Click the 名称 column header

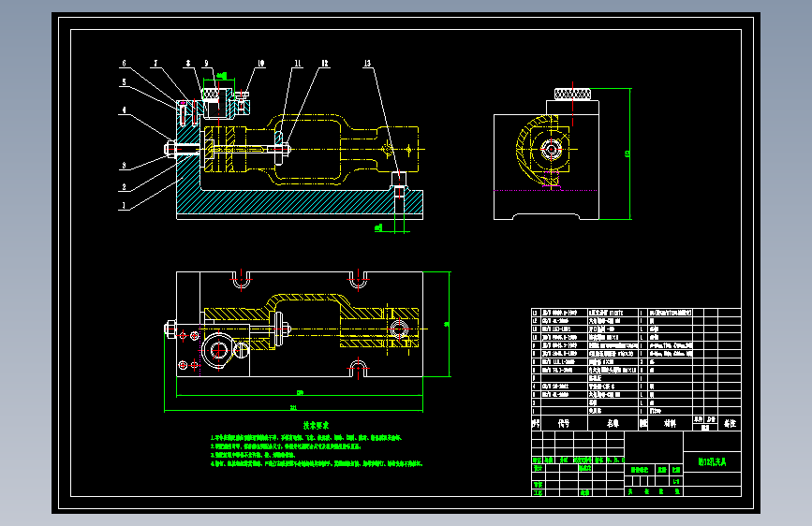click(x=613, y=423)
